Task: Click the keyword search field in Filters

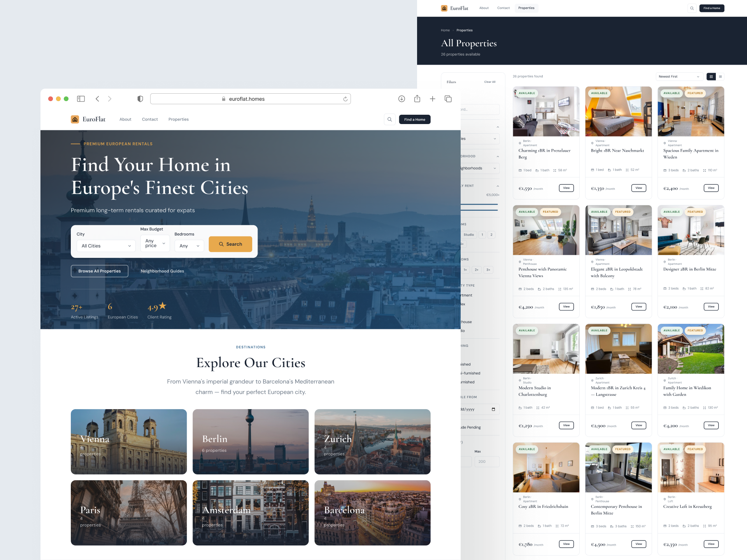Action: click(x=480, y=110)
